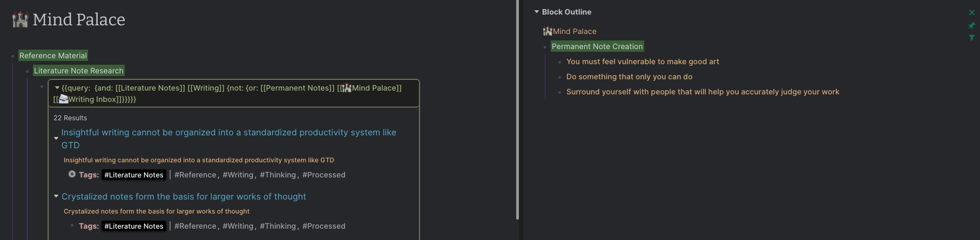The image size is (980, 240).
Task: Click the first #Literature Notes tag
Action: pos(134,175)
